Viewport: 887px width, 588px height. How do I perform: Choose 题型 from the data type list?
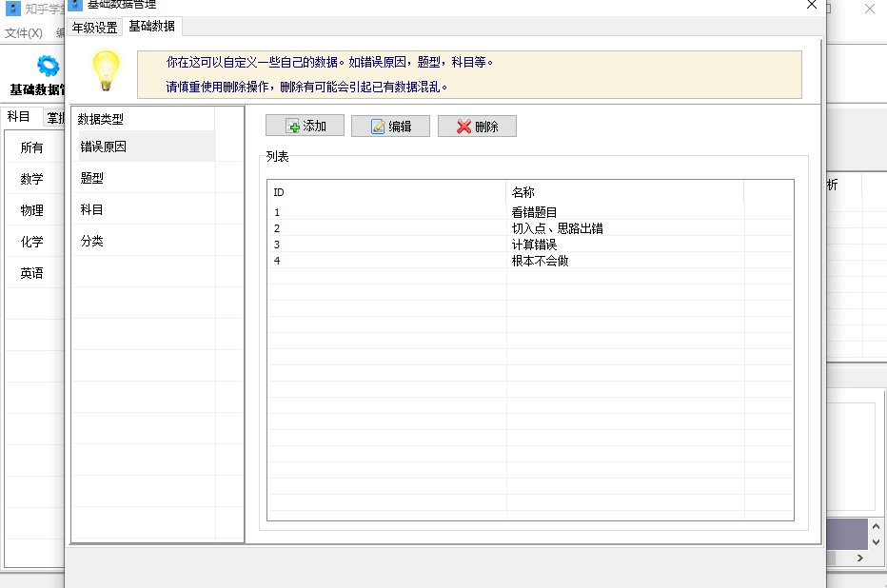coord(92,178)
